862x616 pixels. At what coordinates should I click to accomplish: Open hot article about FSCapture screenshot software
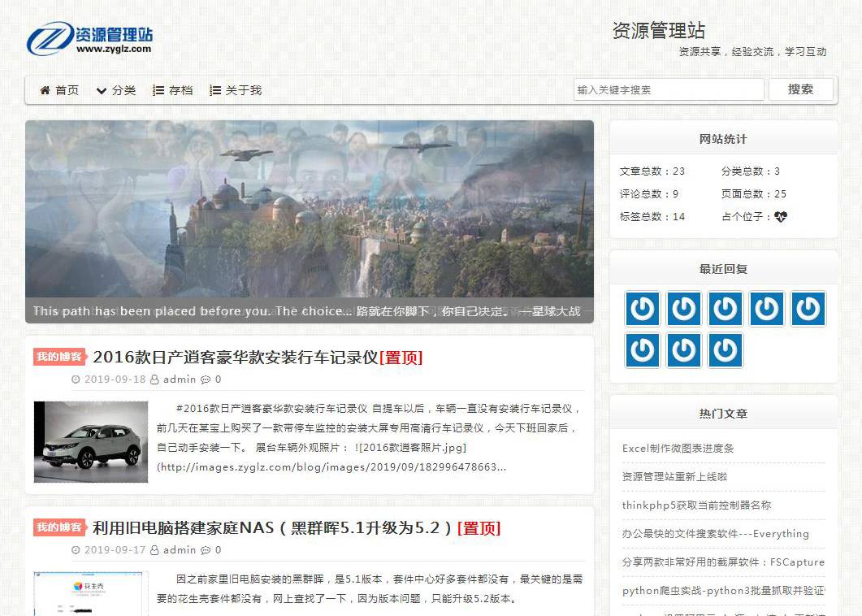[x=723, y=562]
